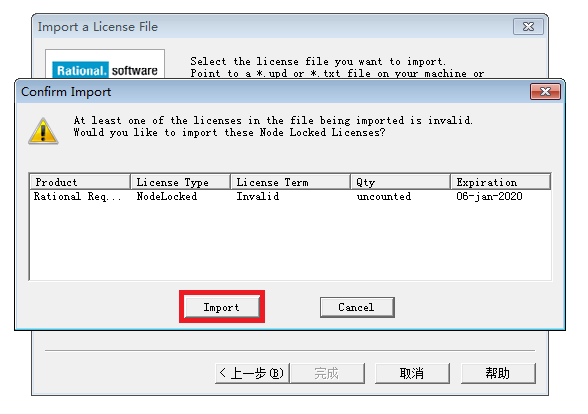Click the Import button
The width and height of the screenshot is (588, 414).
(222, 307)
